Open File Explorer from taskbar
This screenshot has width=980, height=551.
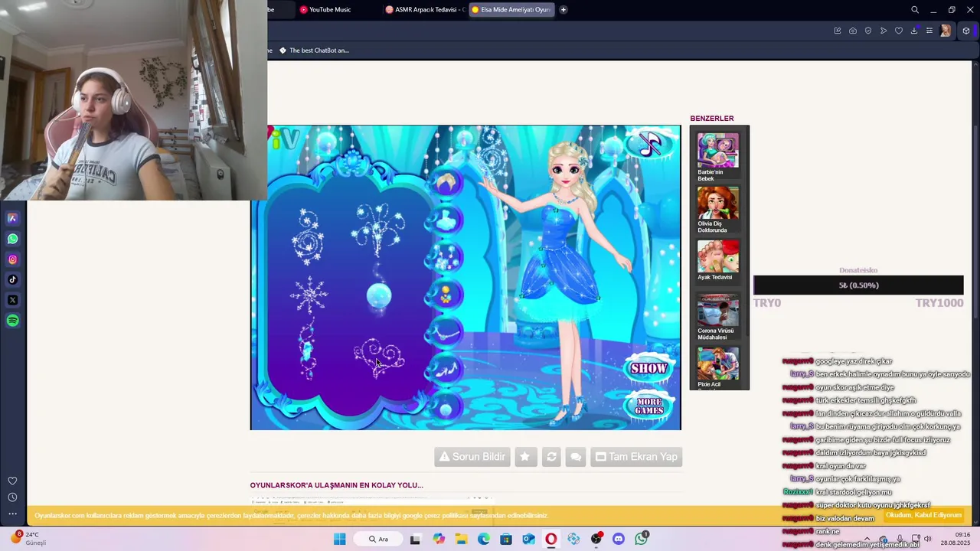pos(461,539)
